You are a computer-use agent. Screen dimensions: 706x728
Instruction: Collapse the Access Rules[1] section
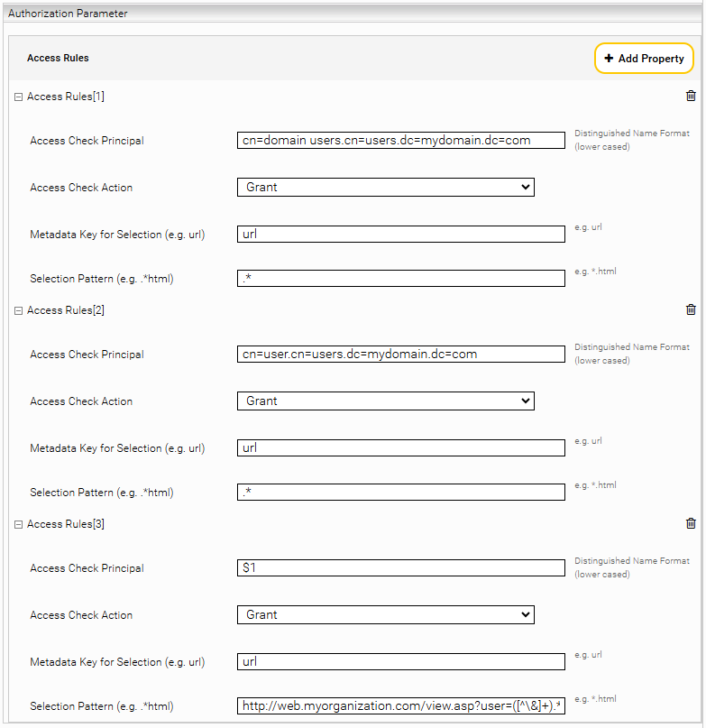(x=19, y=97)
